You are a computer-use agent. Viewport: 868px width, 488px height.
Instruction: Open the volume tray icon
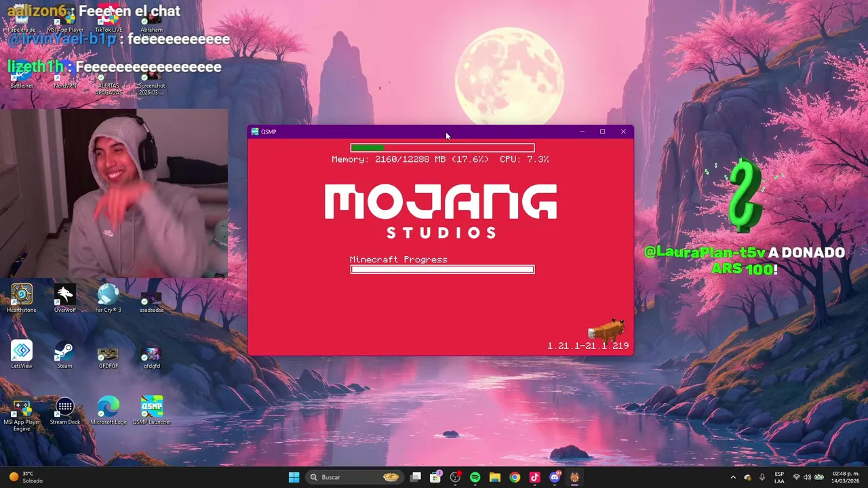pos(807,477)
